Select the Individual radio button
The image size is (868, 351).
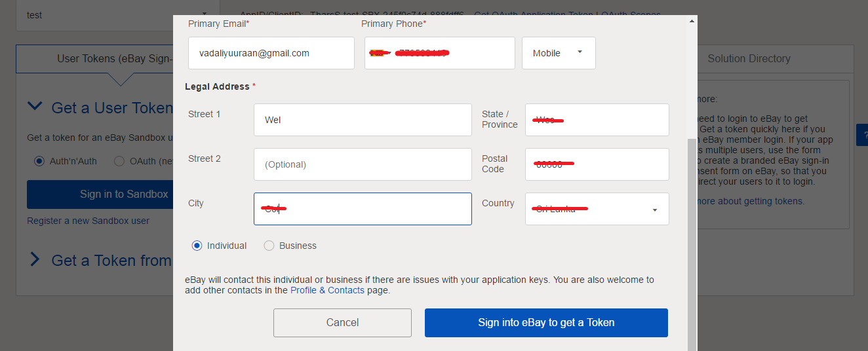tap(197, 246)
